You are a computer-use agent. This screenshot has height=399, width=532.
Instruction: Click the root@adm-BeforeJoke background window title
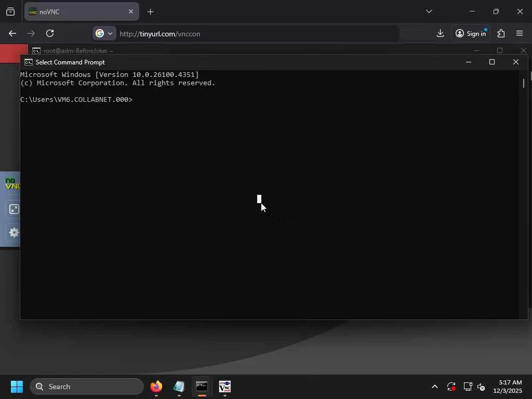[x=78, y=51]
